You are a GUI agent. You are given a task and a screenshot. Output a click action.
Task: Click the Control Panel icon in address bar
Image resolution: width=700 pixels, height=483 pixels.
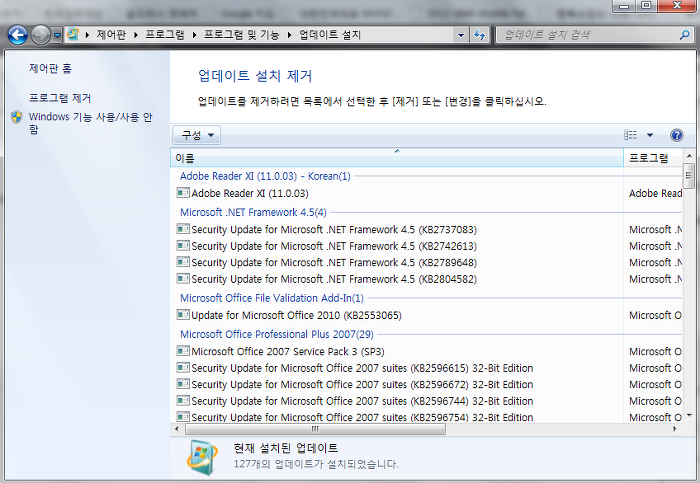point(73,34)
